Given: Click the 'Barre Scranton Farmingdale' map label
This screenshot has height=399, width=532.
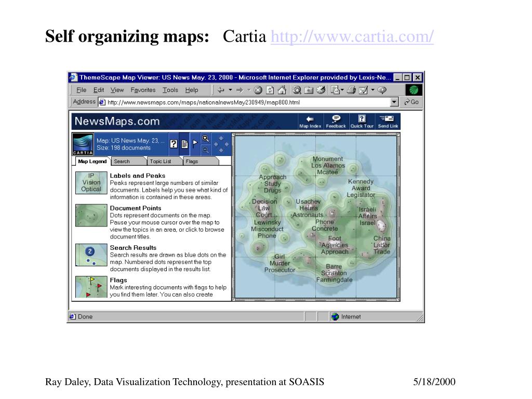Looking at the screenshot, I should point(334,273).
